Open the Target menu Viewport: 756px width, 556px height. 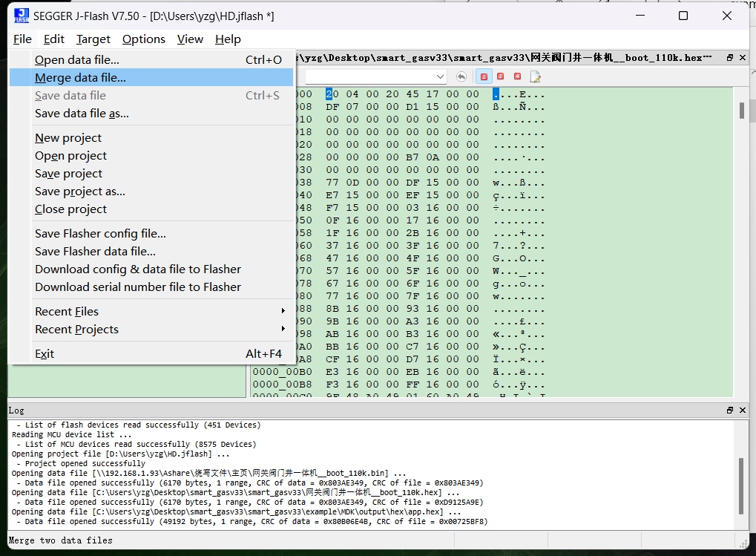click(93, 39)
